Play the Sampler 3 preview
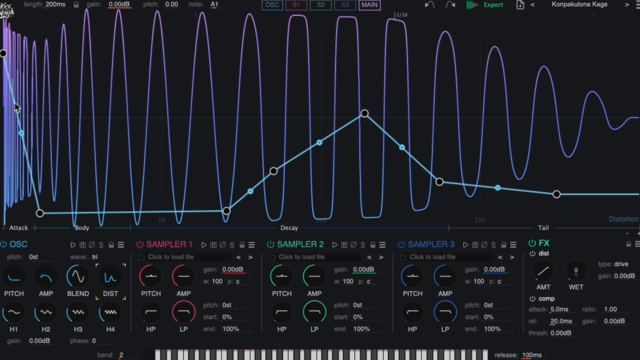This screenshot has width=640, height=360. [465, 245]
